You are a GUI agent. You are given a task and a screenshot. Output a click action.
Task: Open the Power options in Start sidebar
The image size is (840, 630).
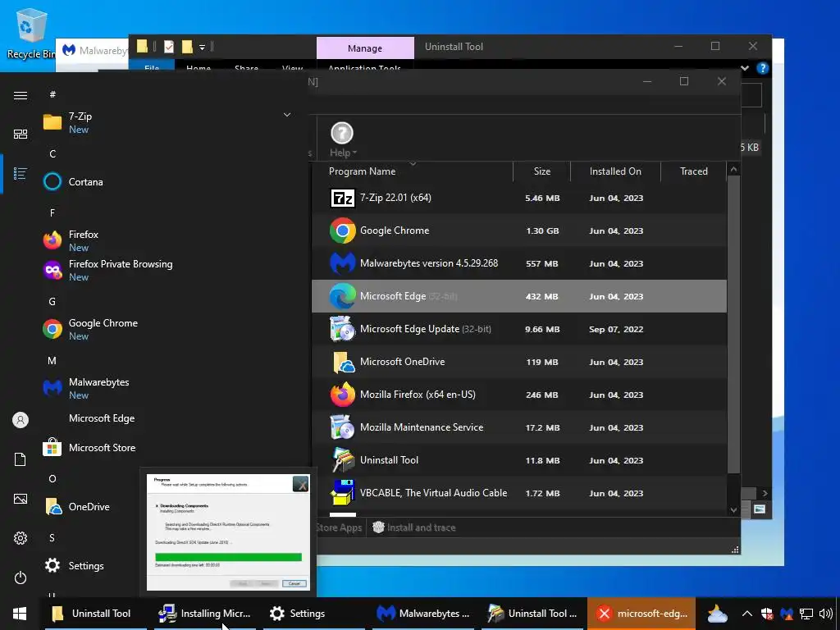click(x=21, y=577)
